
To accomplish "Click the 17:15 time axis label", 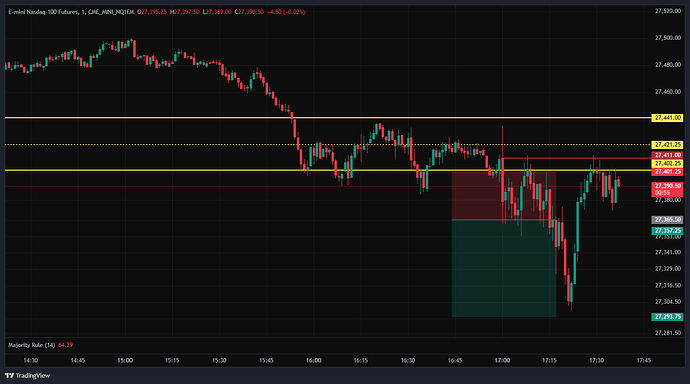I will (x=549, y=361).
